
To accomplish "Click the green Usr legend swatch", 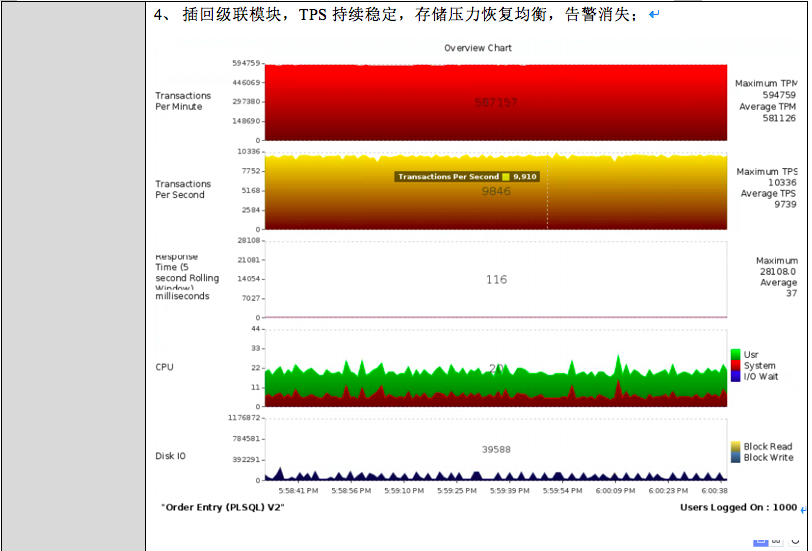I will (735, 354).
